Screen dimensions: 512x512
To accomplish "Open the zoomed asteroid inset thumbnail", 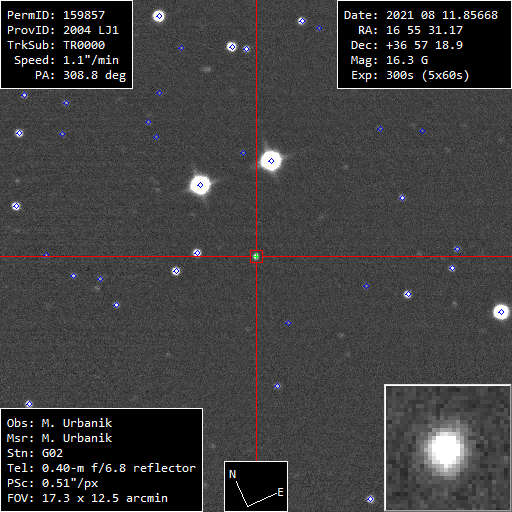I will 448,448.
